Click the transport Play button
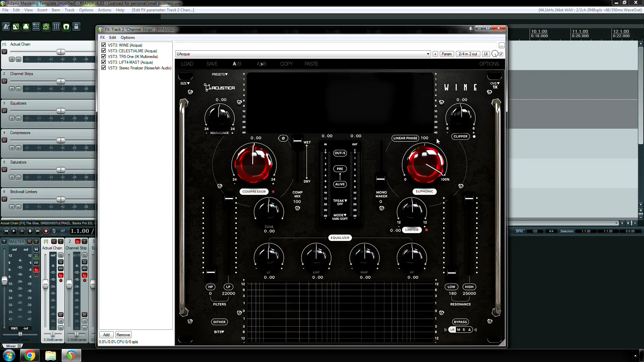644x362 pixels. pyautogui.click(x=14, y=231)
